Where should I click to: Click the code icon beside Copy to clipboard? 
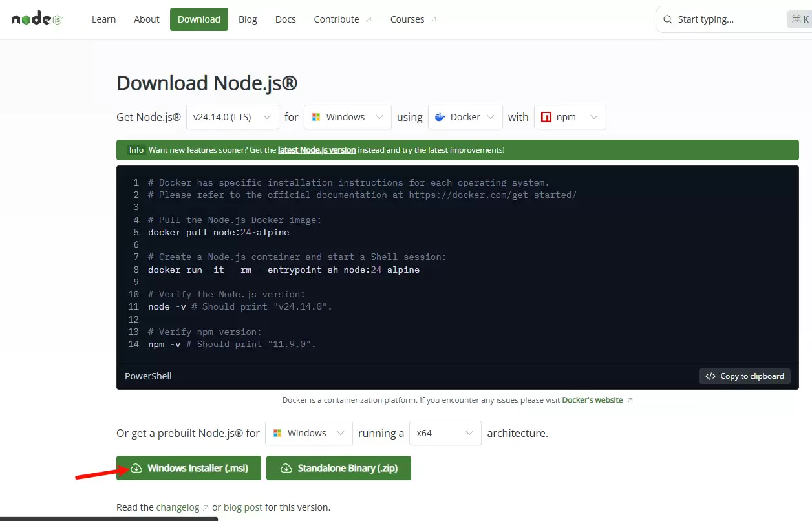[710, 376]
